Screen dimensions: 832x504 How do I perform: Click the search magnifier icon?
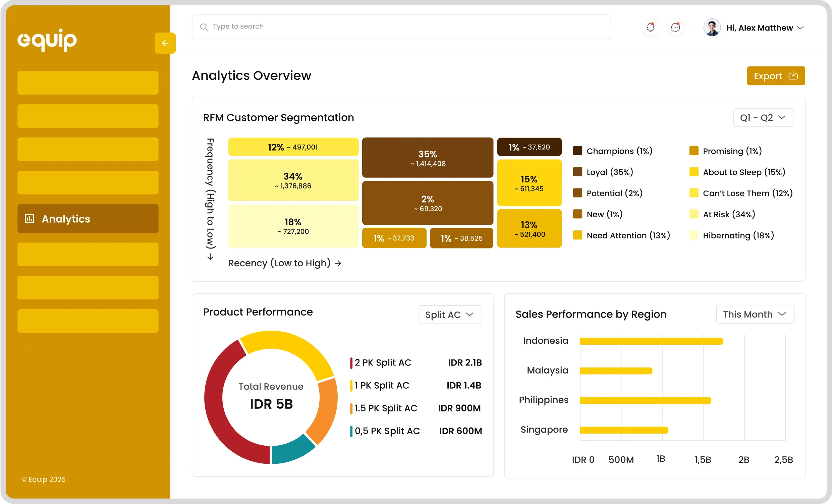pos(204,27)
